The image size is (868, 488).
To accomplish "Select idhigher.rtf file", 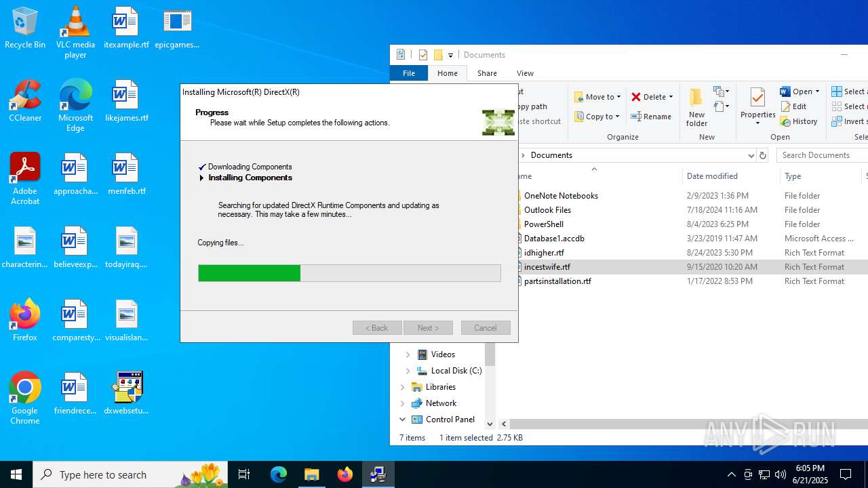I will (x=543, y=253).
